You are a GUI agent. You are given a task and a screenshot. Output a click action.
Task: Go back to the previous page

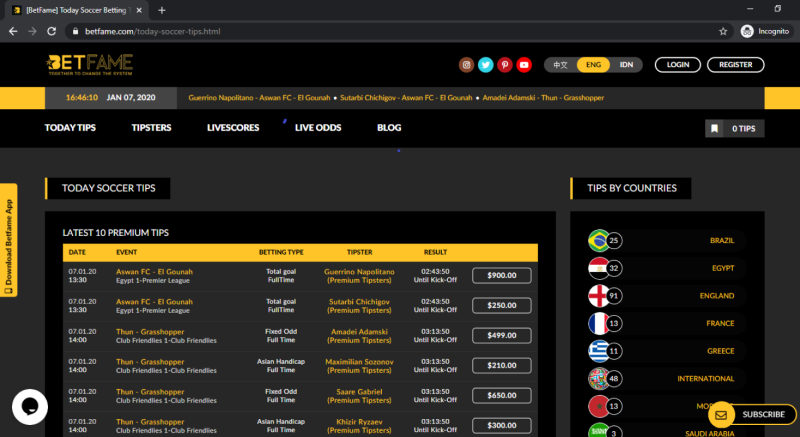pyautogui.click(x=13, y=31)
